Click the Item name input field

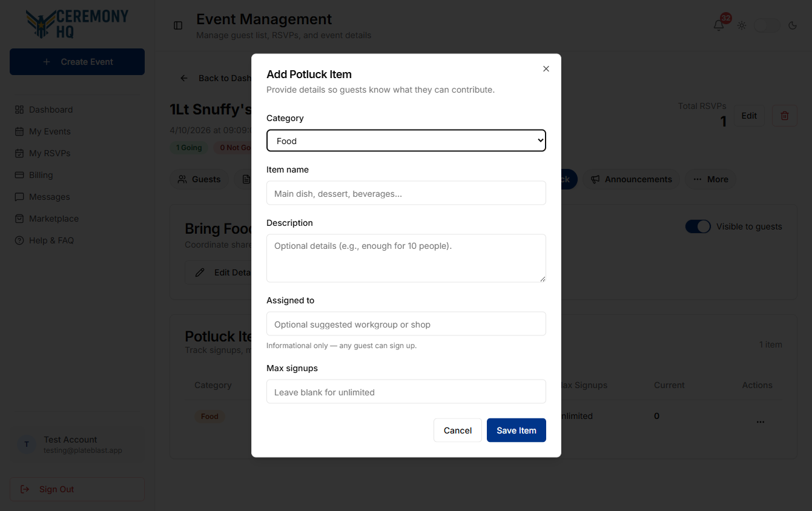pyautogui.click(x=406, y=193)
